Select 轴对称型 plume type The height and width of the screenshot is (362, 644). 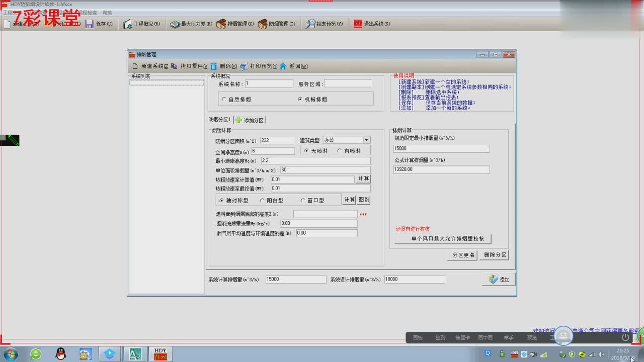click(x=234, y=200)
